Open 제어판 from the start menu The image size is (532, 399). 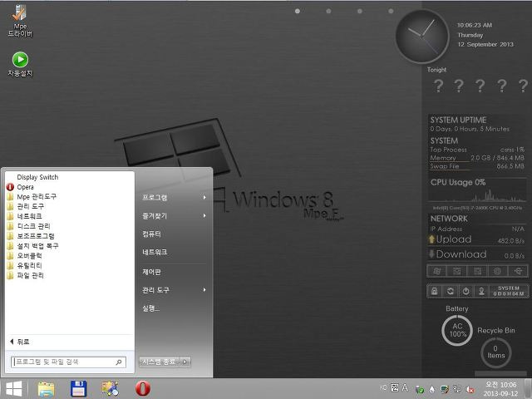pyautogui.click(x=151, y=272)
